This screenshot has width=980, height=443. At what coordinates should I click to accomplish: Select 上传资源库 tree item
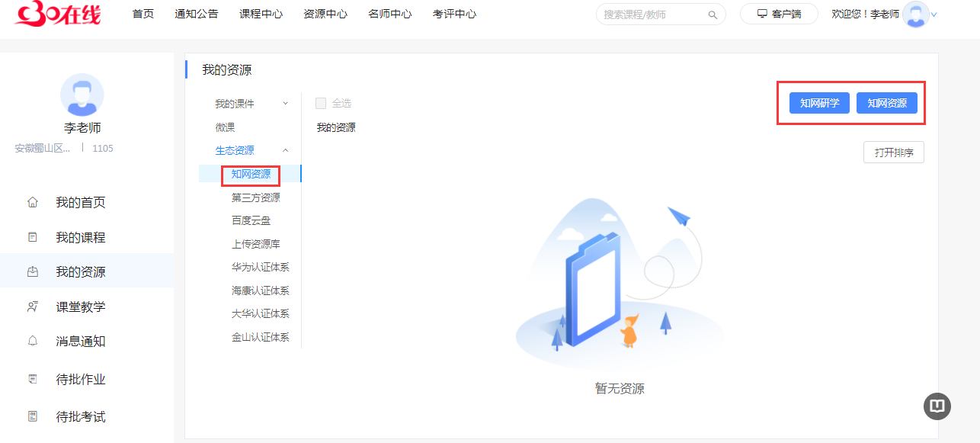256,244
